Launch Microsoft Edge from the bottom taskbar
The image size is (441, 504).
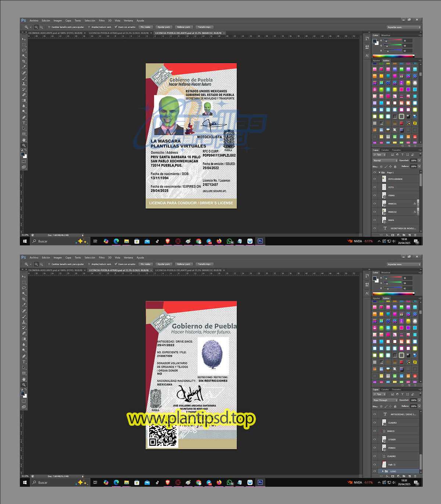click(x=116, y=482)
